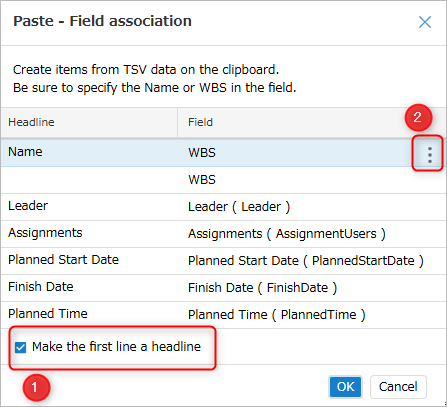
Task: Select the Assignments headline cell
Action: (x=89, y=234)
